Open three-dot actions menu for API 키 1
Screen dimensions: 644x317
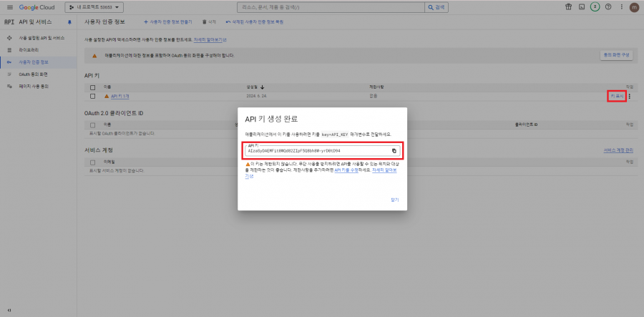pyautogui.click(x=630, y=96)
